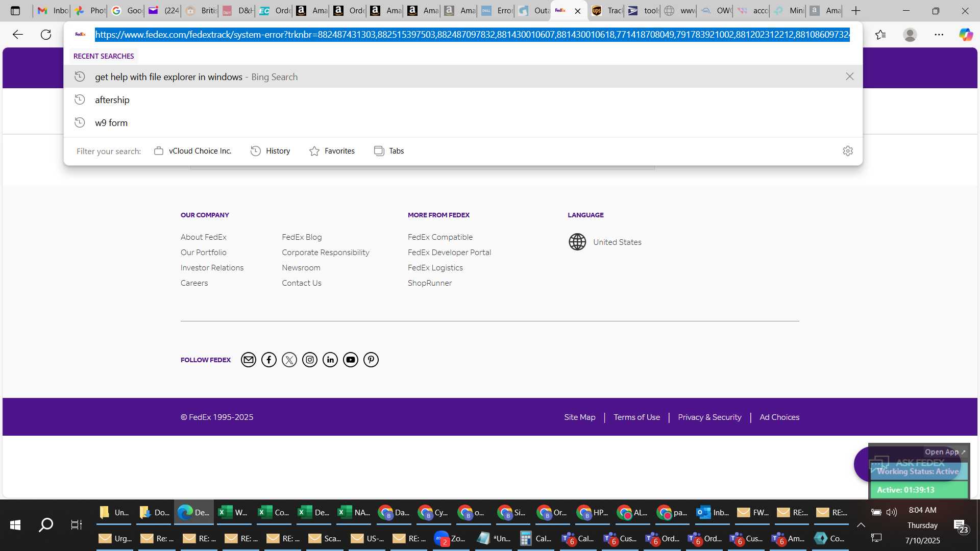Filter search by History
Image resolution: width=980 pixels, height=551 pixels.
271,151
